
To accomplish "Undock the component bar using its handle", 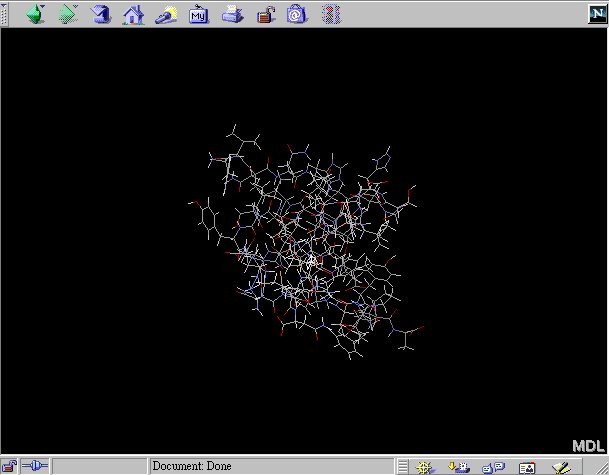I will click(403, 466).
